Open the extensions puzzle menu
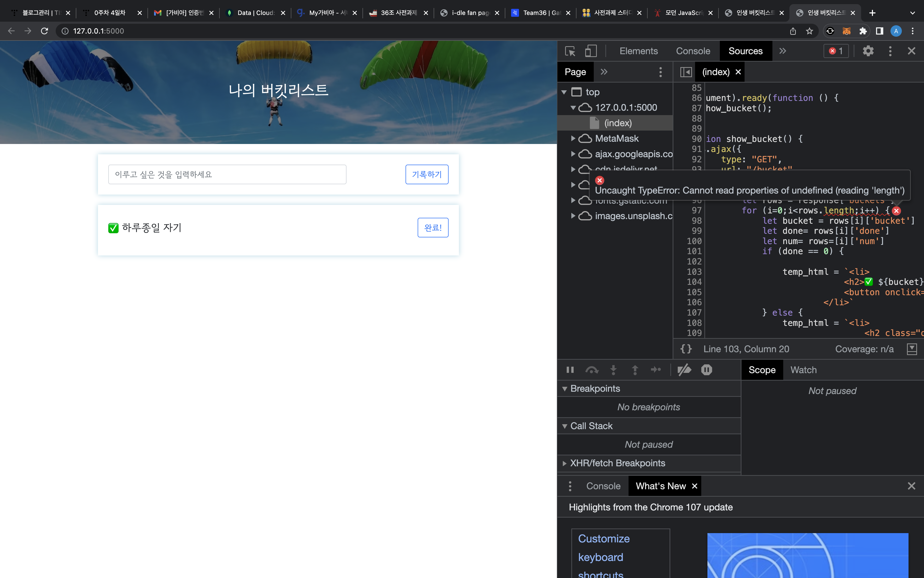924x578 pixels. [x=863, y=31]
